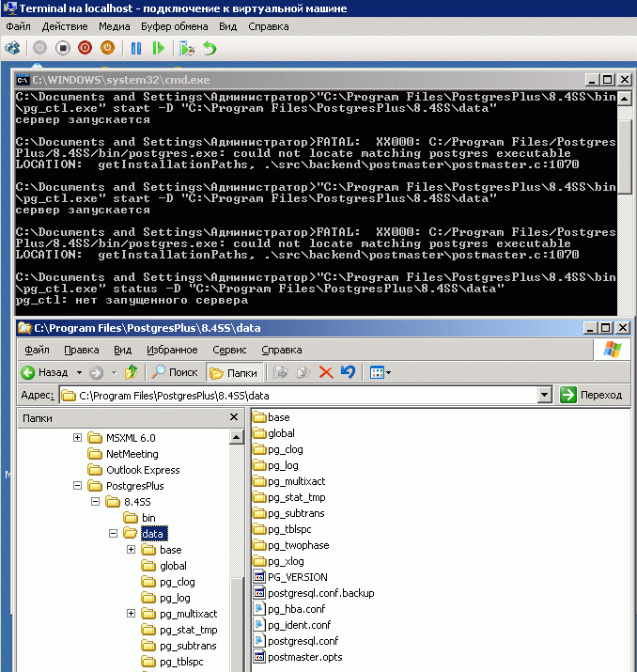Image resolution: width=637 pixels, height=672 pixels.
Task: Click the blue Undo icon in Explorer
Action: pos(349,372)
